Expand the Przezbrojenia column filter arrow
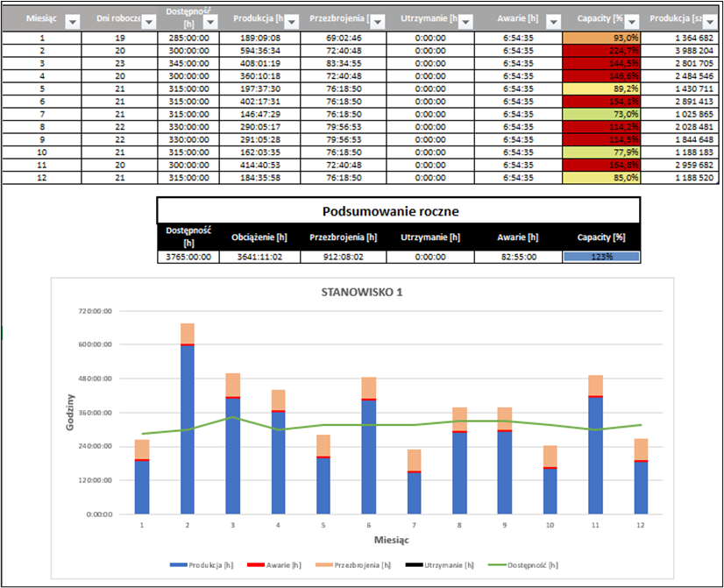 coord(377,22)
